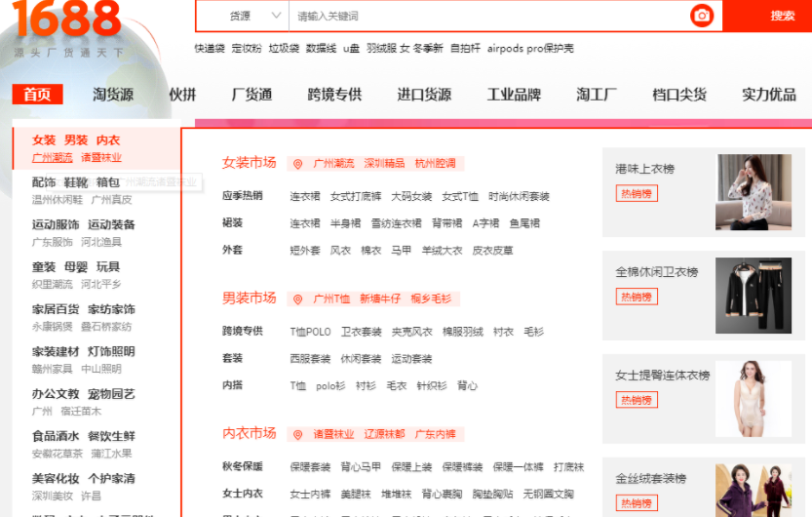Click 热销榜 button under 全棉休闲卫衣榜
This screenshot has width=812, height=517.
[637, 297]
